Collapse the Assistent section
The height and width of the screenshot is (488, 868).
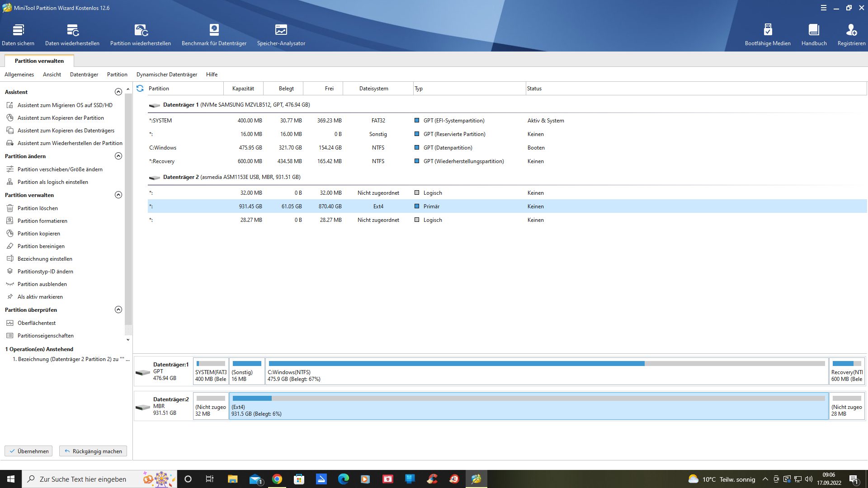pos(118,92)
